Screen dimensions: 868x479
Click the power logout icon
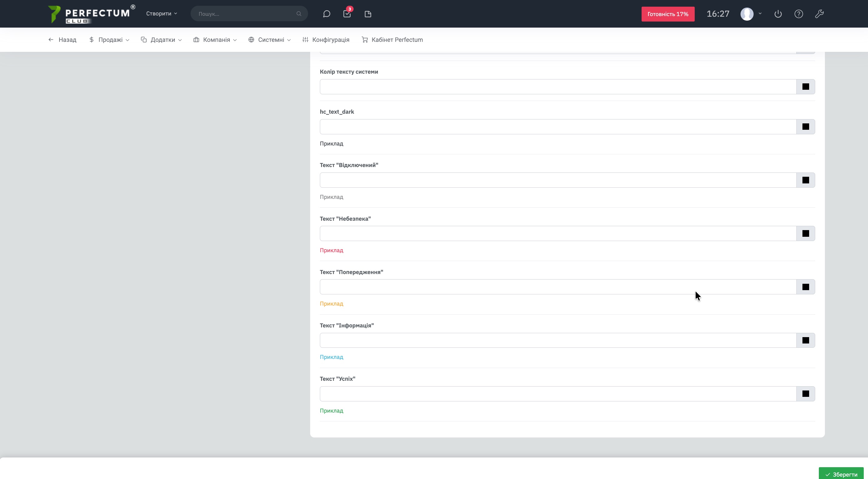(x=778, y=14)
